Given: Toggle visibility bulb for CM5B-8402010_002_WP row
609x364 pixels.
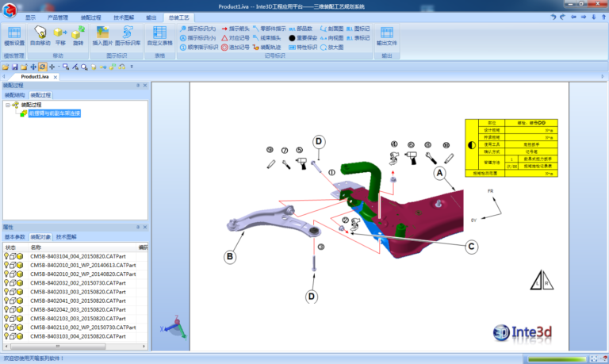Looking at the screenshot, I should tap(6, 274).
